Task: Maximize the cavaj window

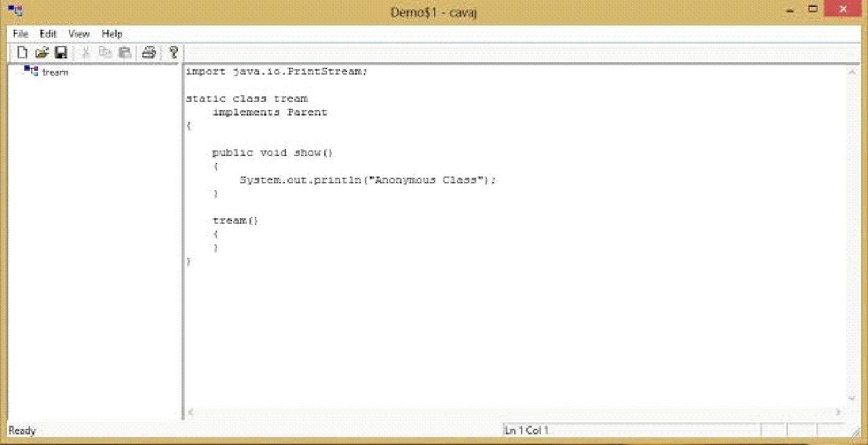Action: 813,9
